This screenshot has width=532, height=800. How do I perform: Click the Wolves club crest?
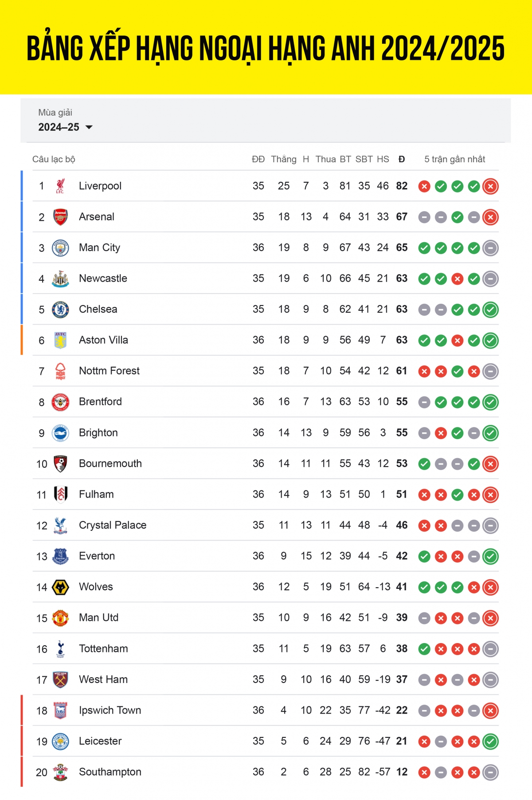60,587
